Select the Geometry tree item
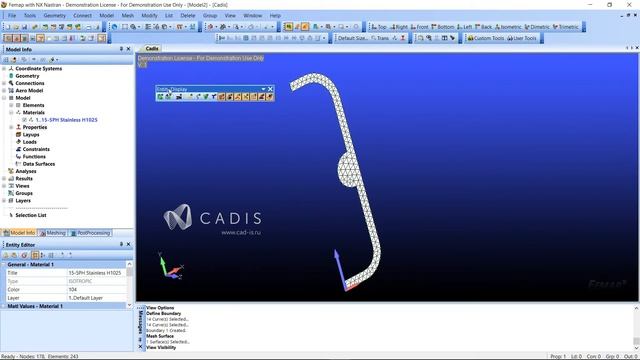This screenshot has width=640, height=360. point(27,76)
